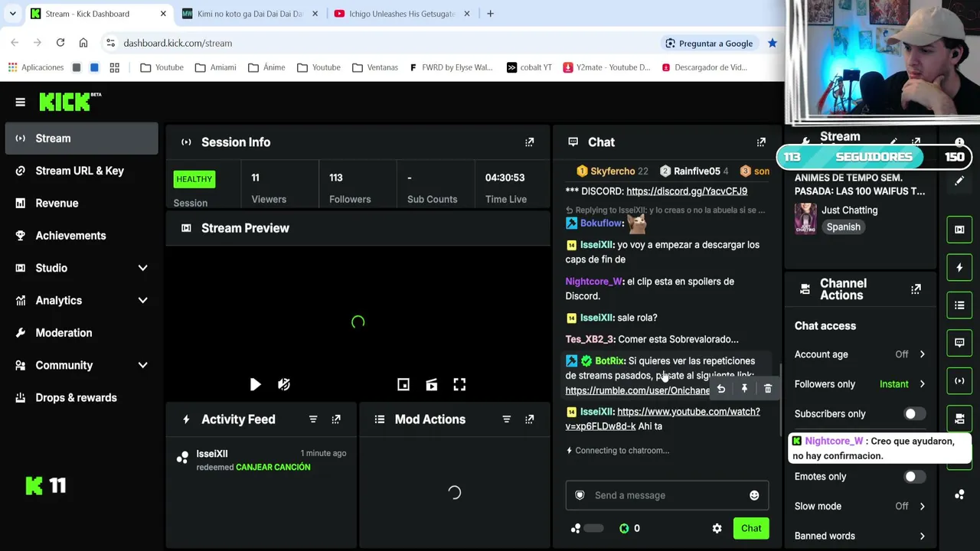Viewport: 980px width, 551px height.
Task: Filter the Activity Feed
Action: [x=313, y=419]
